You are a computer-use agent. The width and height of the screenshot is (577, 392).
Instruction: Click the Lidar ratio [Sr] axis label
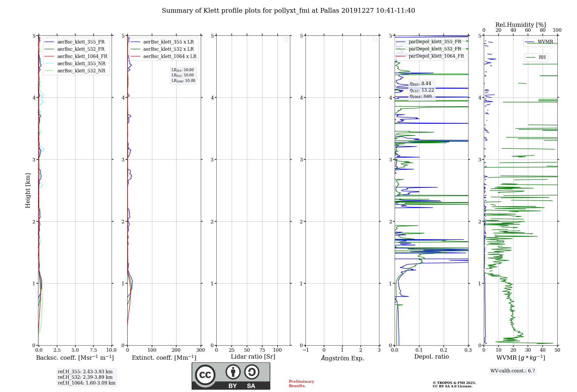(253, 357)
